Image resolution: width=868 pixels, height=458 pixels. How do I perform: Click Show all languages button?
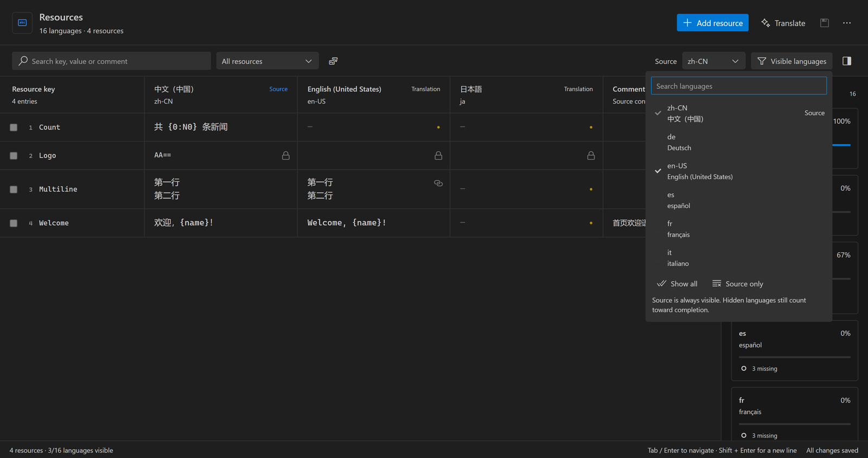click(677, 284)
